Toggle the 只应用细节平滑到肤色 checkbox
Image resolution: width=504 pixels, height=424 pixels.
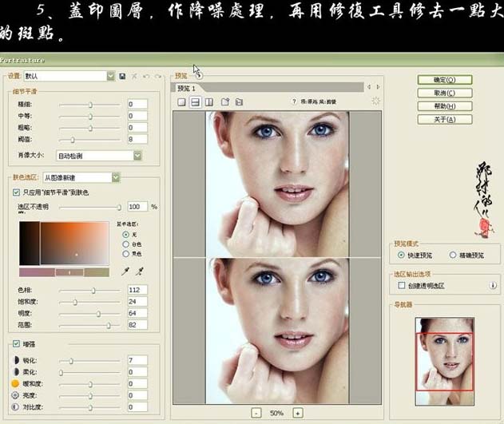(16, 192)
